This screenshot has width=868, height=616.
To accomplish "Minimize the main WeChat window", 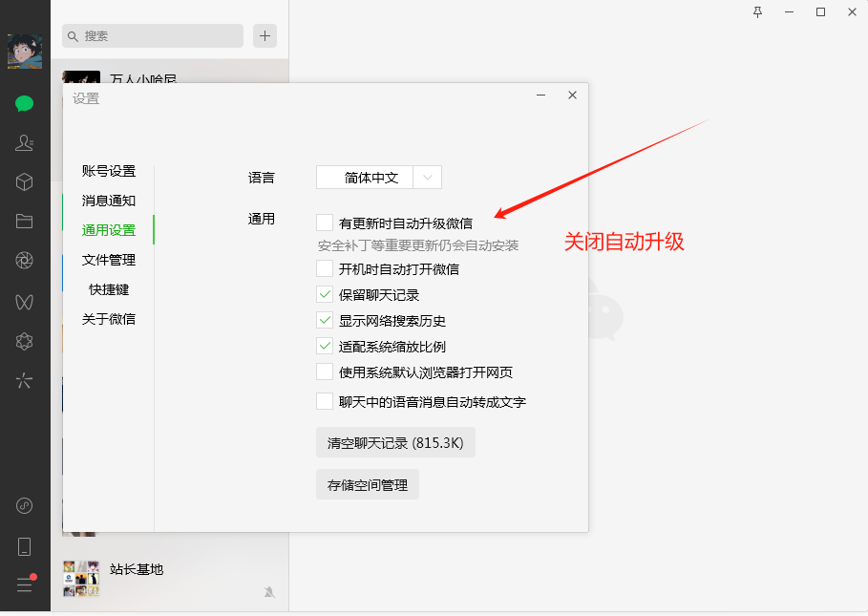I will tap(789, 12).
